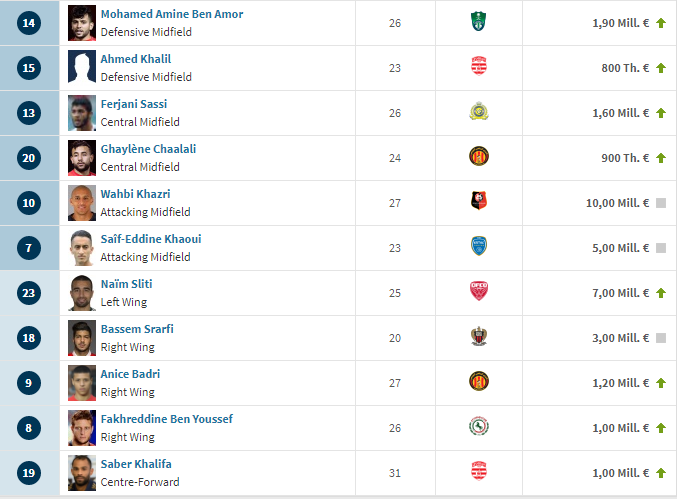Open Saber Khalifa's red-white club crest
677x499 pixels.
[478, 471]
